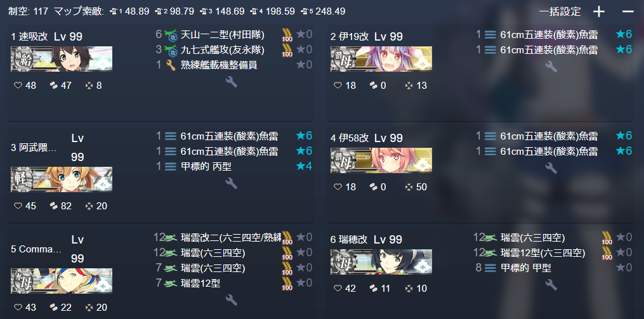The height and width of the screenshot is (319, 644).
Task: Open the 一括設定 bulk settings
Action: pos(560,11)
